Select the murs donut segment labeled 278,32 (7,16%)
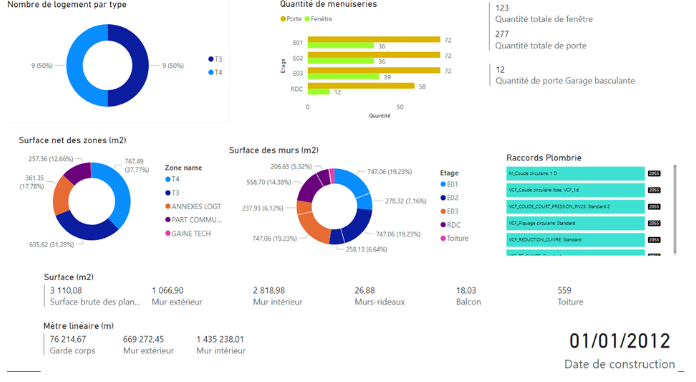 pos(365,202)
